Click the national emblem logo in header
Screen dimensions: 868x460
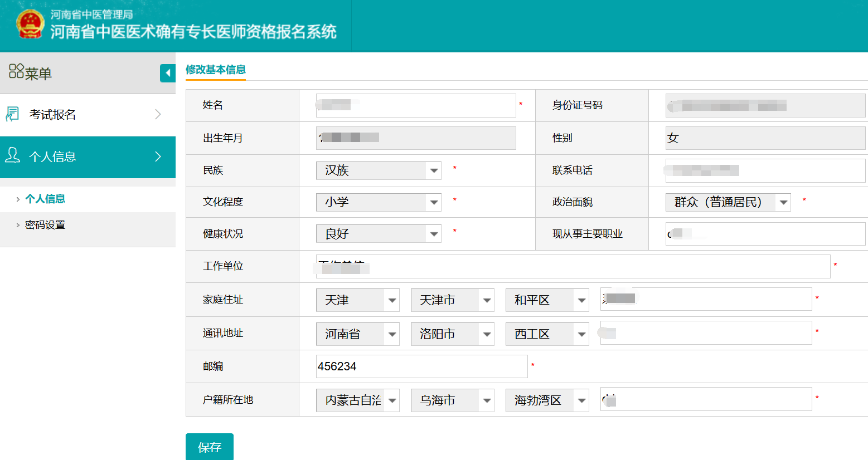point(30,25)
